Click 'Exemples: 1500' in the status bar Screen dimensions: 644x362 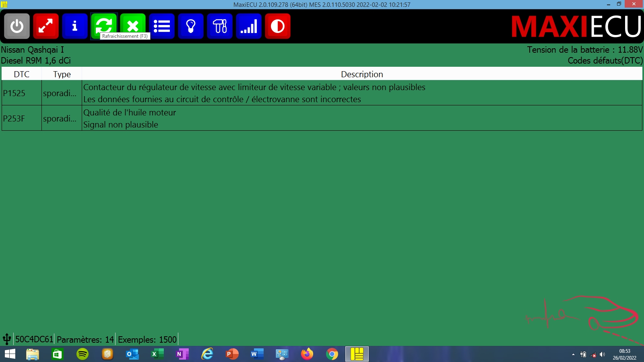coord(147,339)
